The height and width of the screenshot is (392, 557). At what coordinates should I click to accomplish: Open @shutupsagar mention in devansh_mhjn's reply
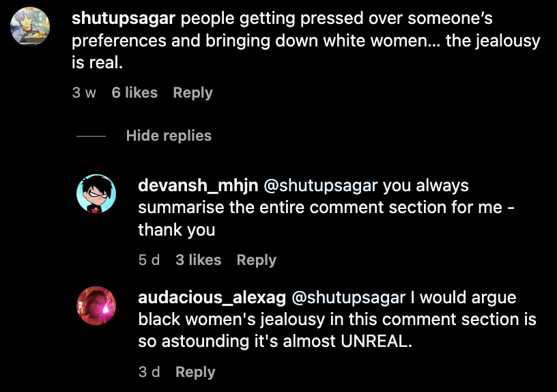click(x=320, y=186)
